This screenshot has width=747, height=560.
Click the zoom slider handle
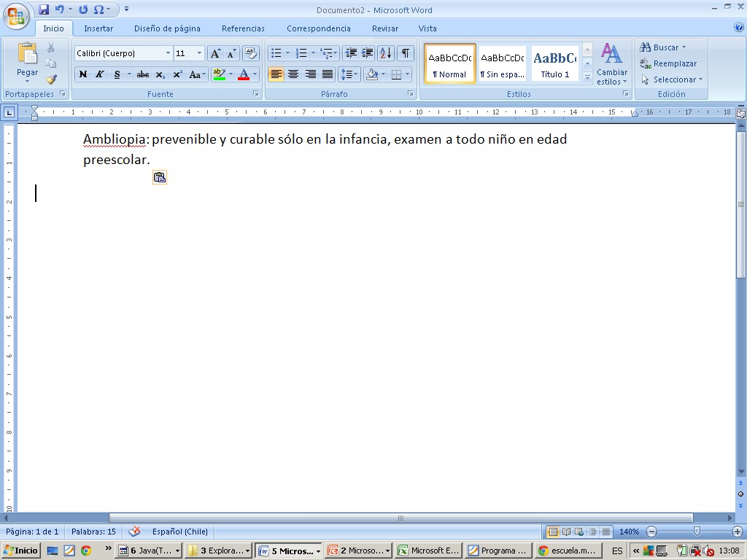pyautogui.click(x=697, y=532)
